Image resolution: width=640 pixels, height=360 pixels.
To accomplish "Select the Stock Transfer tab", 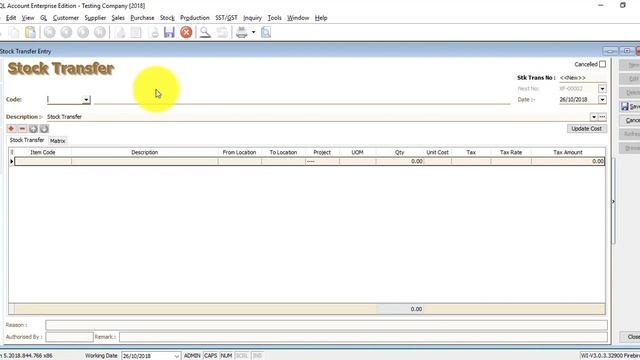I will 27,140.
